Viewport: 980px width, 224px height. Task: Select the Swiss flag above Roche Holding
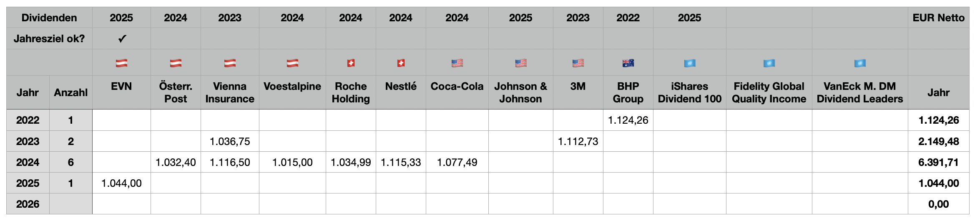tap(351, 63)
